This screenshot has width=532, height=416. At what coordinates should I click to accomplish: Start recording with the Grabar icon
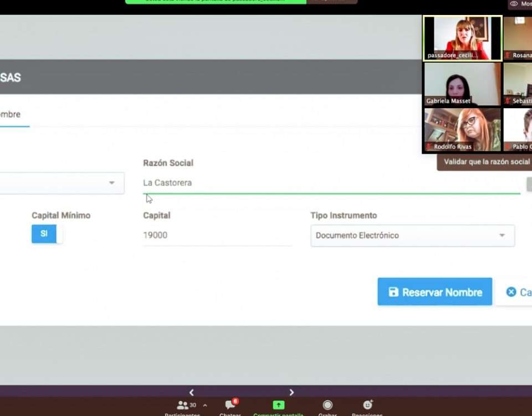328,405
